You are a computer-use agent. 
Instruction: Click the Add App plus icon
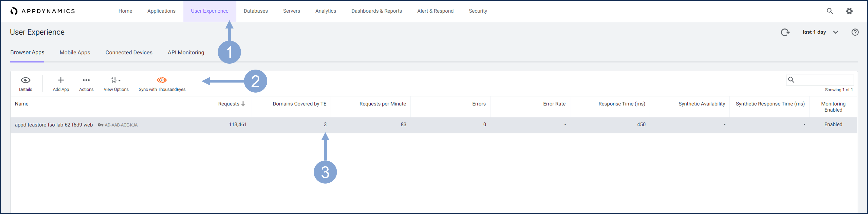(x=61, y=80)
